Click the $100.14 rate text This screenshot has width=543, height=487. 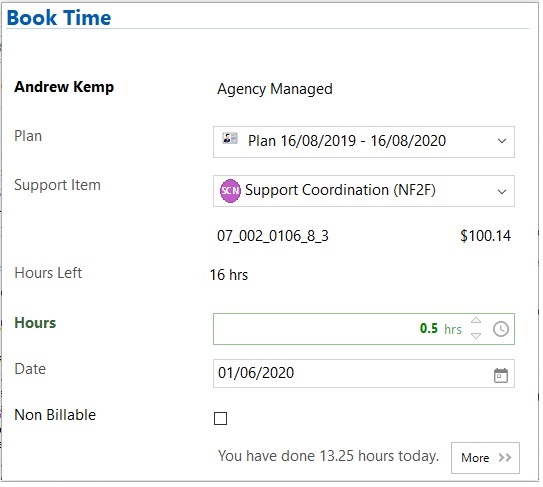[485, 236]
